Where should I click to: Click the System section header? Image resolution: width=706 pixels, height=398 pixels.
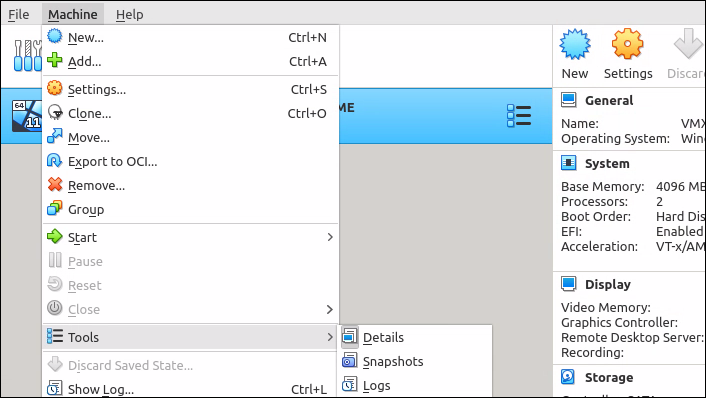coord(607,163)
